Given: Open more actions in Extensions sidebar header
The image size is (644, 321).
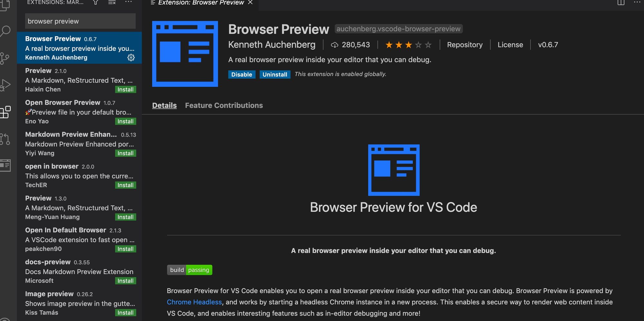Looking at the screenshot, I should pyautogui.click(x=128, y=2).
